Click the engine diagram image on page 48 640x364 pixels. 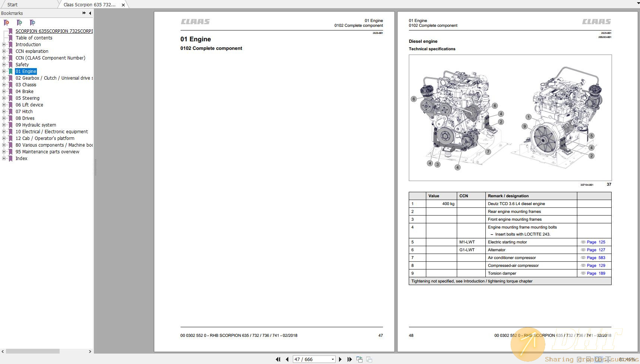pos(510,118)
